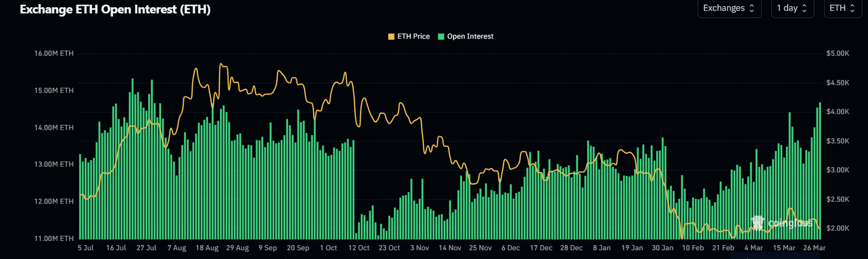Open the Exchanges dropdown
The width and height of the screenshot is (868, 259).
click(x=729, y=8)
